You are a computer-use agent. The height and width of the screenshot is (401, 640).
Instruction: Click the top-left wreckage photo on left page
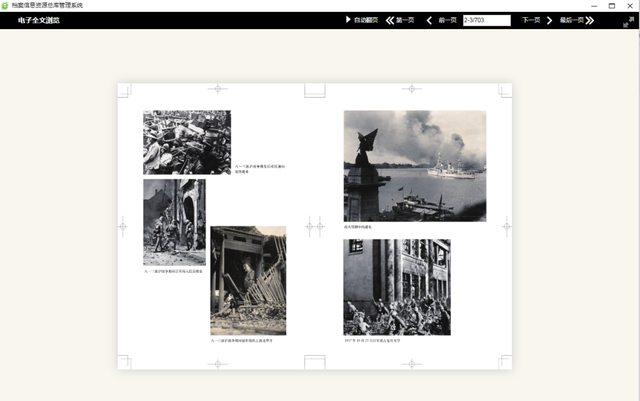[186, 142]
